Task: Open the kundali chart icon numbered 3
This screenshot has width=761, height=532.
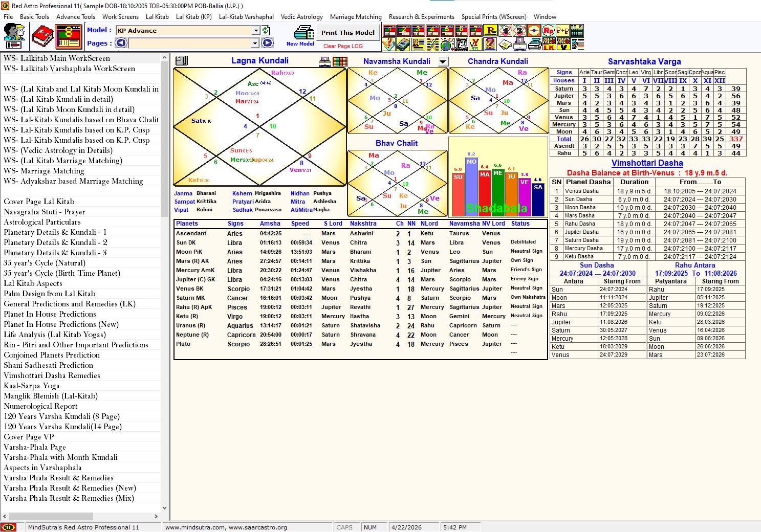Action: pyautogui.click(x=520, y=31)
